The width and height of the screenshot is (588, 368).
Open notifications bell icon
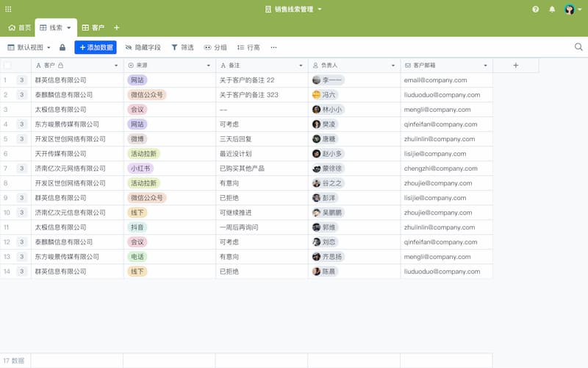coord(552,10)
